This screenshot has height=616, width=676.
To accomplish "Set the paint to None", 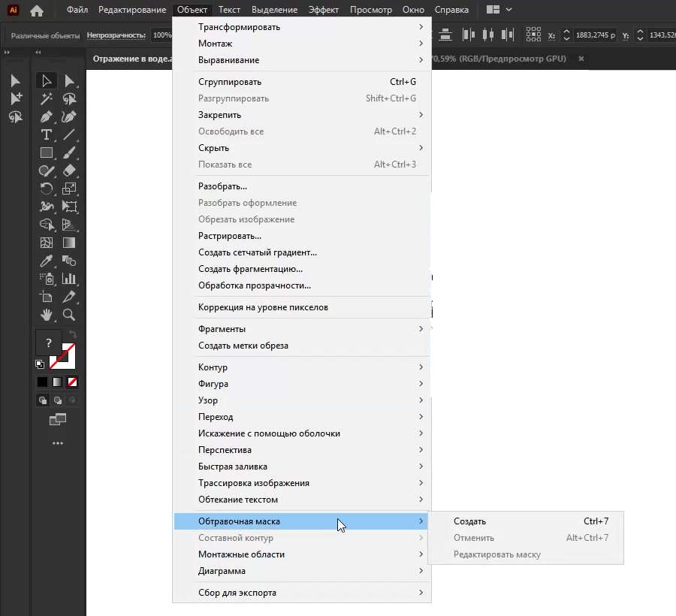I will coord(72,382).
